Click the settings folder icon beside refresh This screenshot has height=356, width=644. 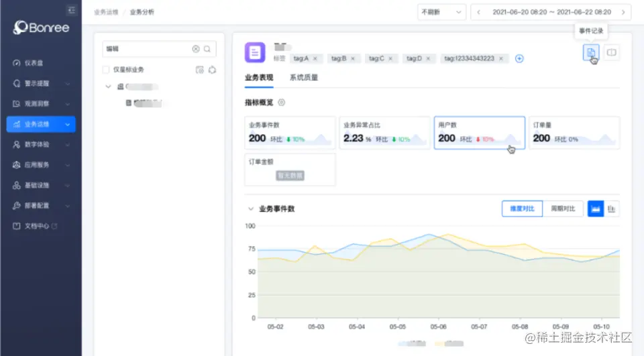(x=200, y=70)
